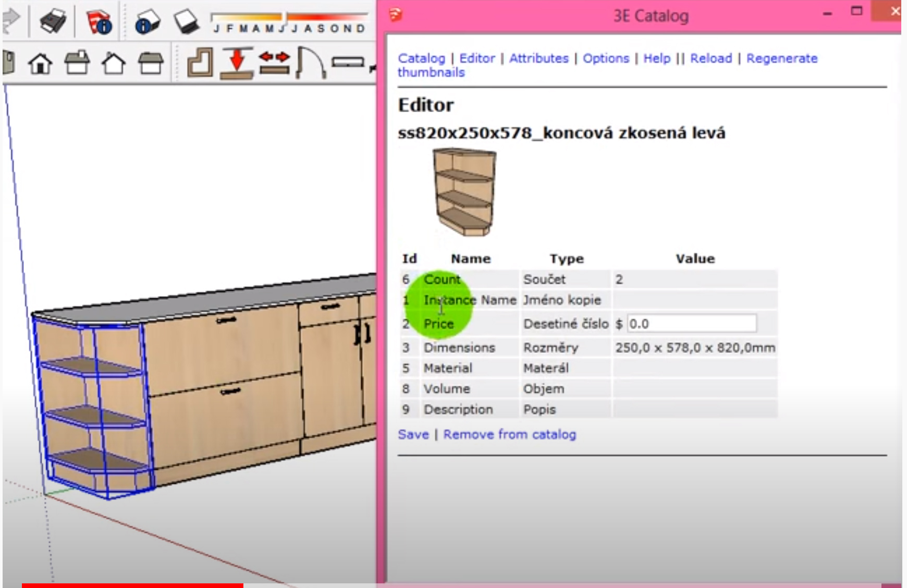The image size is (907, 588).
Task: Select the house-shaped Front view icon
Action: click(x=113, y=63)
